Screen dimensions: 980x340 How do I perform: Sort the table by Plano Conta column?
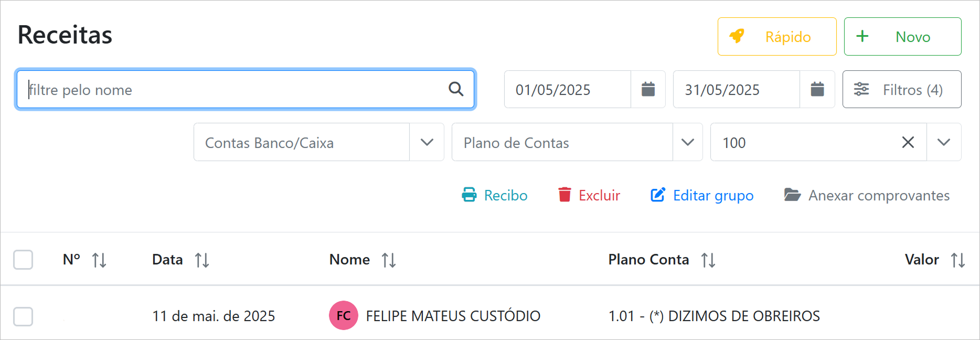pyautogui.click(x=708, y=260)
